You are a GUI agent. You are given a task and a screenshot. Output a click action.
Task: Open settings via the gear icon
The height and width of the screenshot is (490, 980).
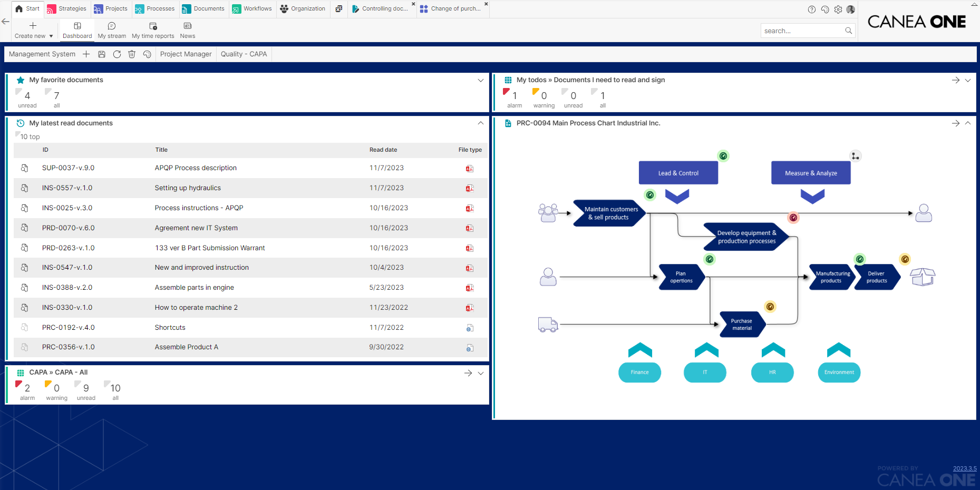click(838, 9)
